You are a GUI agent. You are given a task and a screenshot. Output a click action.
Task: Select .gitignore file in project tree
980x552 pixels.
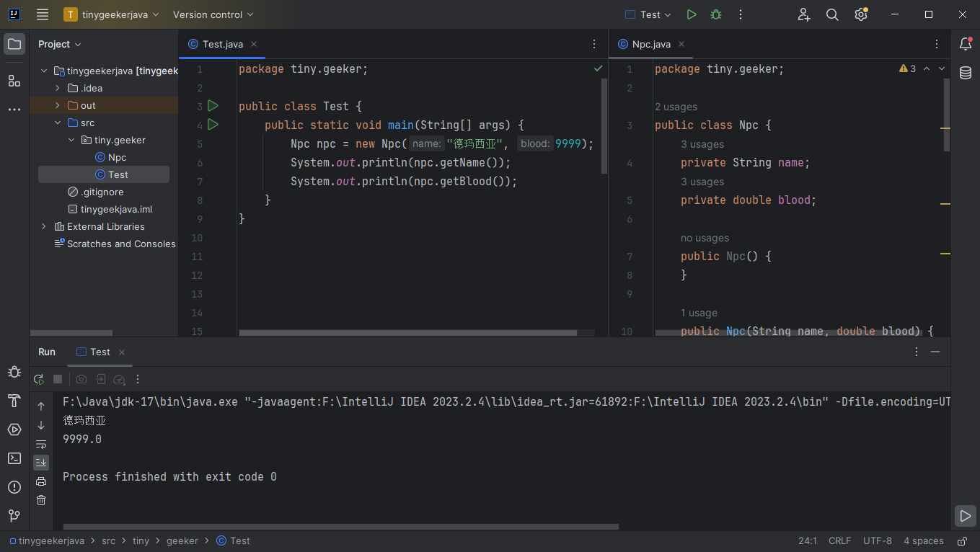pos(95,192)
